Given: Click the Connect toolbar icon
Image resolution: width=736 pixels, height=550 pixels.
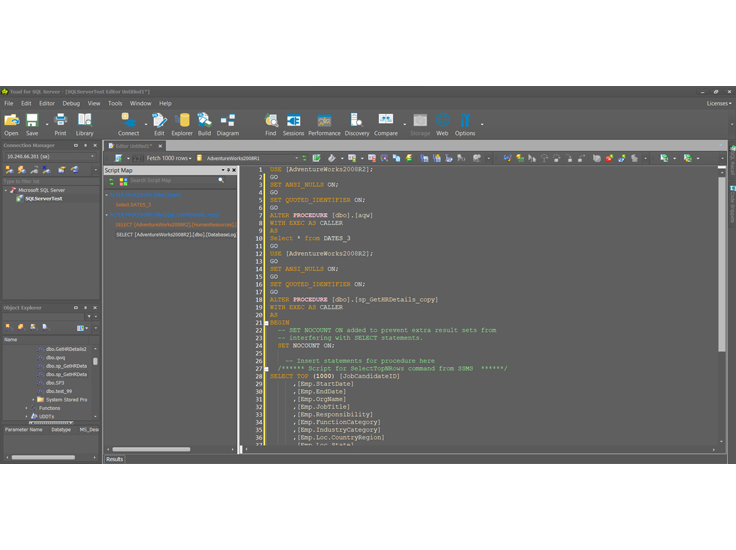Looking at the screenshot, I should click(x=128, y=124).
